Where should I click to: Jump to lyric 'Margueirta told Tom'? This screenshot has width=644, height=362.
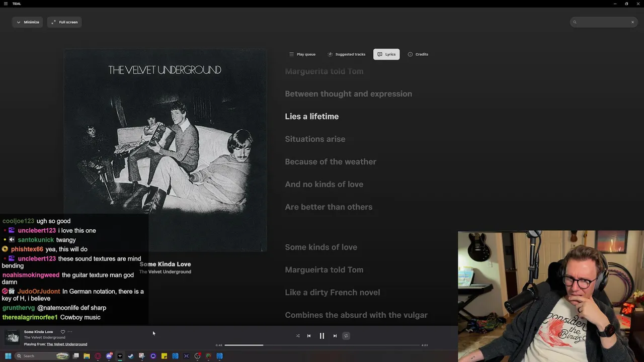(x=324, y=270)
